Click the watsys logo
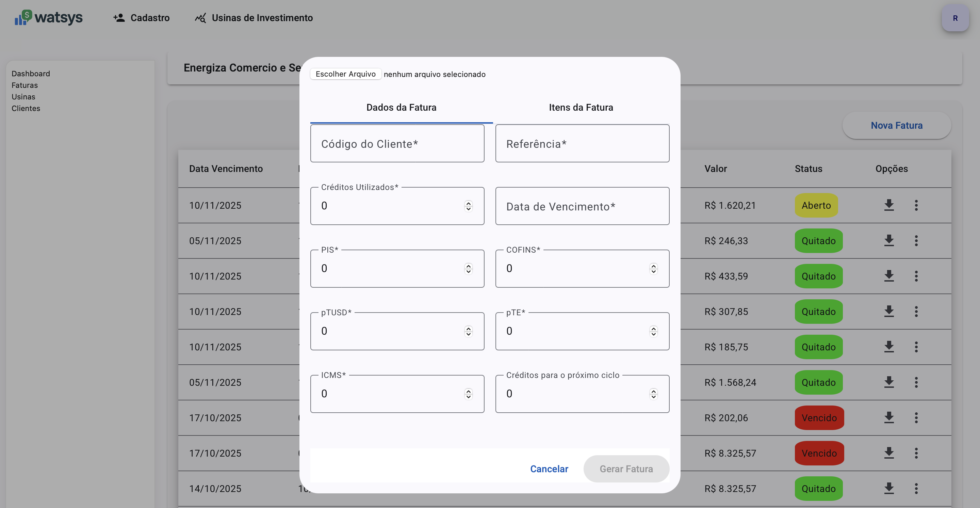The image size is (980, 508). (x=49, y=17)
